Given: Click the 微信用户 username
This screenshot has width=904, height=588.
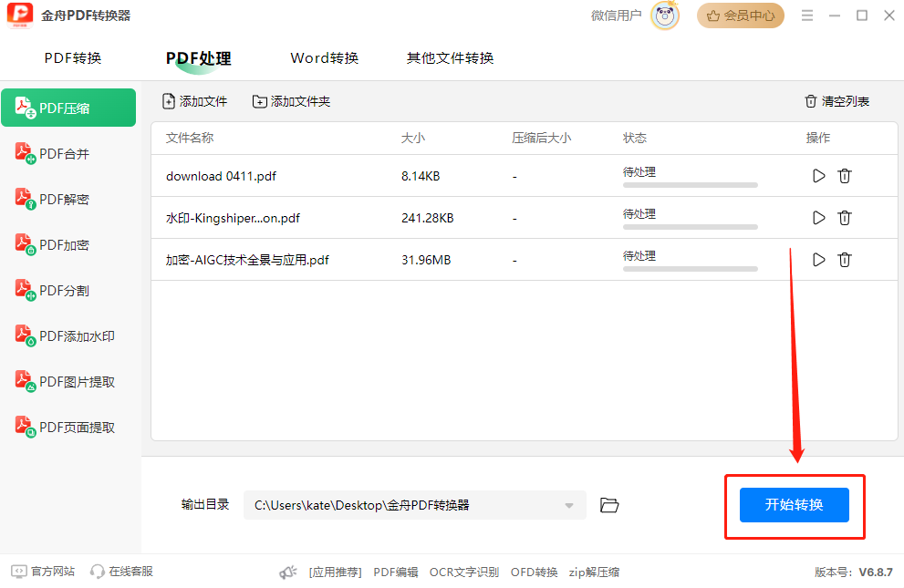Looking at the screenshot, I should tap(617, 15).
